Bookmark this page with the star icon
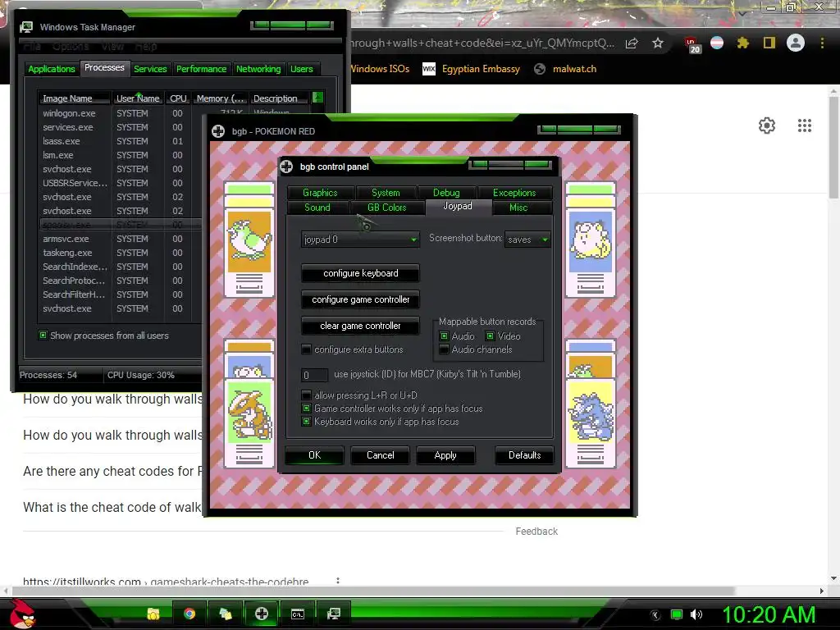840x630 pixels. pyautogui.click(x=658, y=43)
